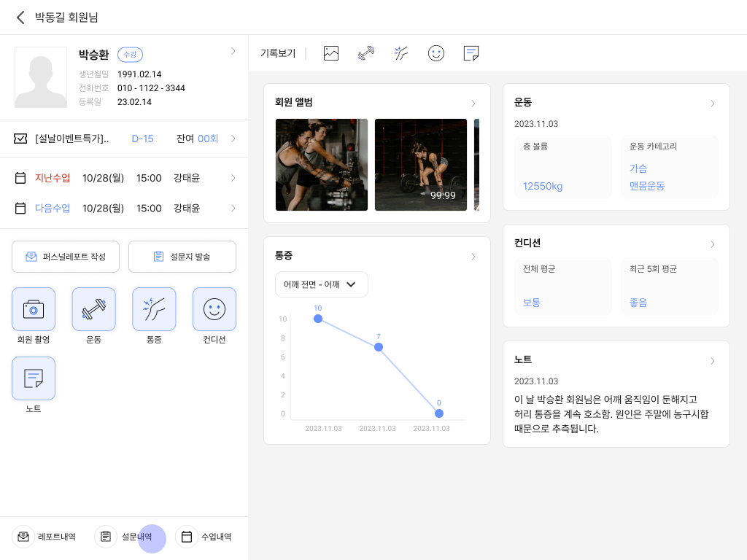This screenshot has width=747, height=560.
Task: Open the deadlift video thumbnail marked 99:99
Action: tap(421, 165)
